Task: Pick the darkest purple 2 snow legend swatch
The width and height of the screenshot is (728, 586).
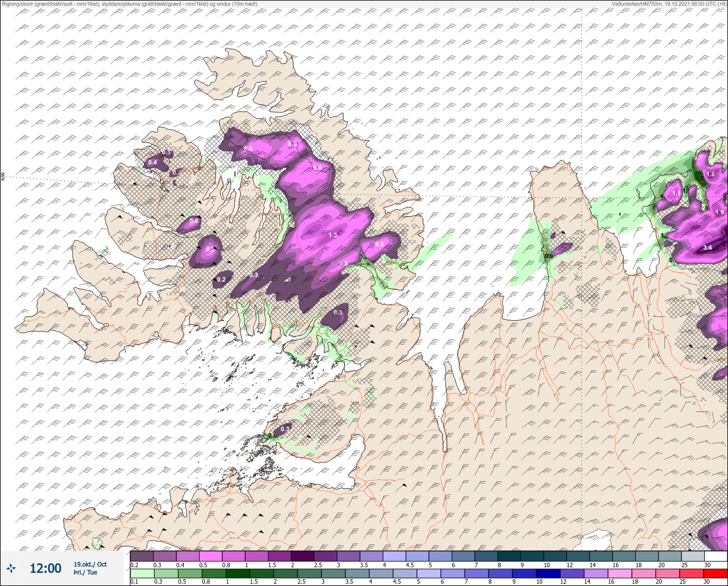Action: coord(303,556)
